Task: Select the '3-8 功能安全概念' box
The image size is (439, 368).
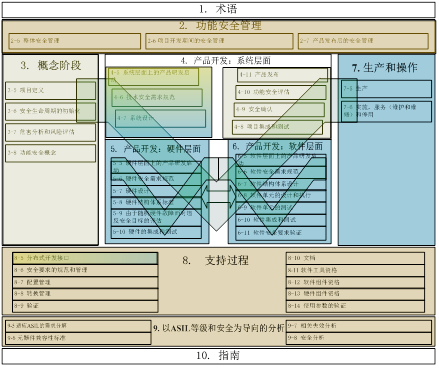Action: coord(50,153)
